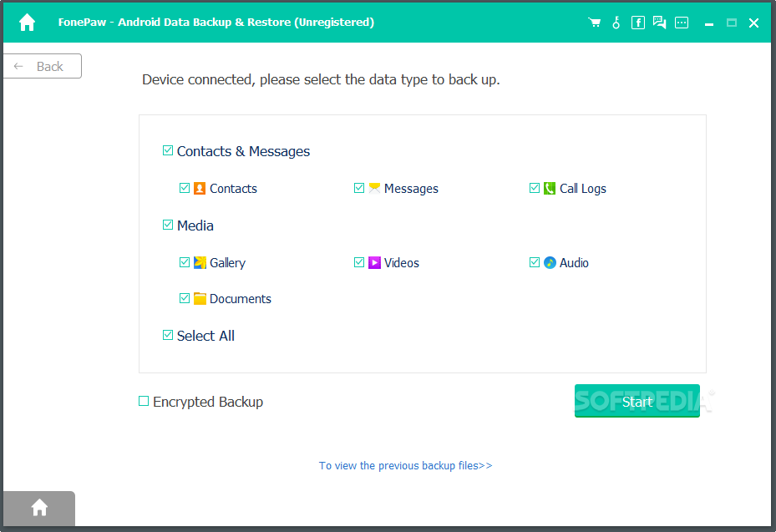This screenshot has height=532, width=776.
Task: Click the Messages label text
Action: (411, 189)
